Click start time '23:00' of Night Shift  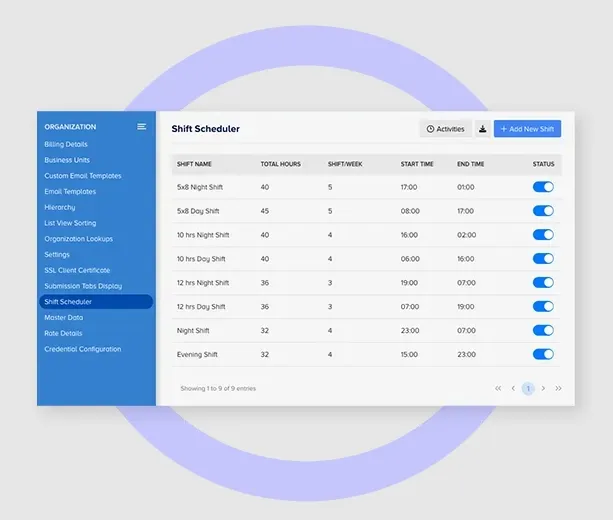[410, 331]
